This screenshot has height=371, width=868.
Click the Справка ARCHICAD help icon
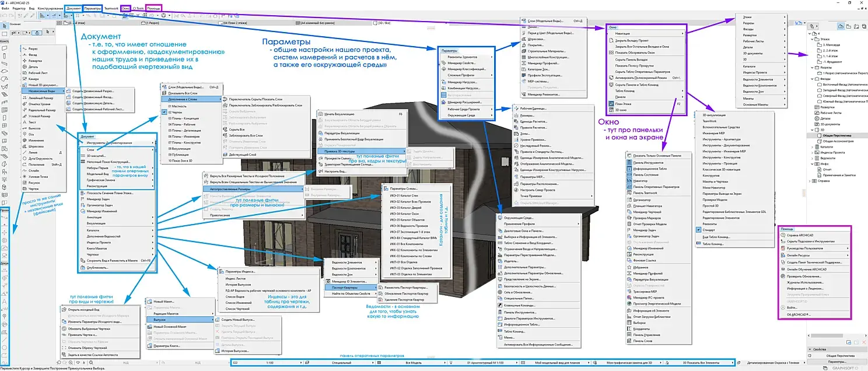pos(783,235)
